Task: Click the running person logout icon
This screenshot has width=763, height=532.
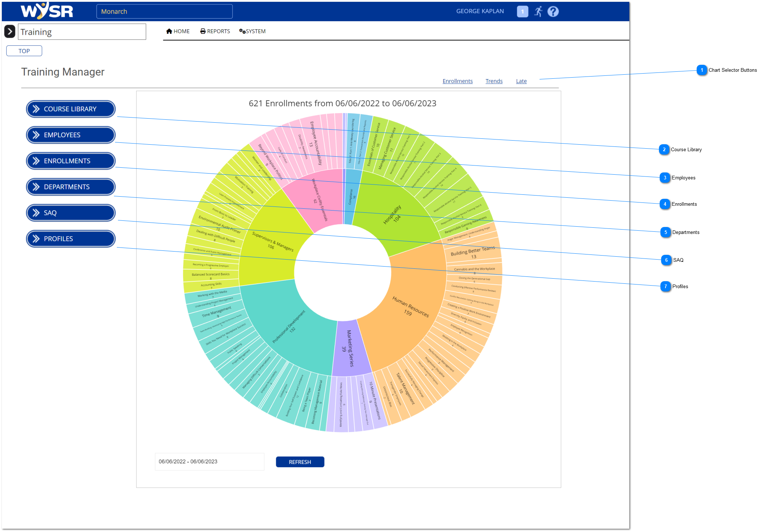Action: point(538,12)
